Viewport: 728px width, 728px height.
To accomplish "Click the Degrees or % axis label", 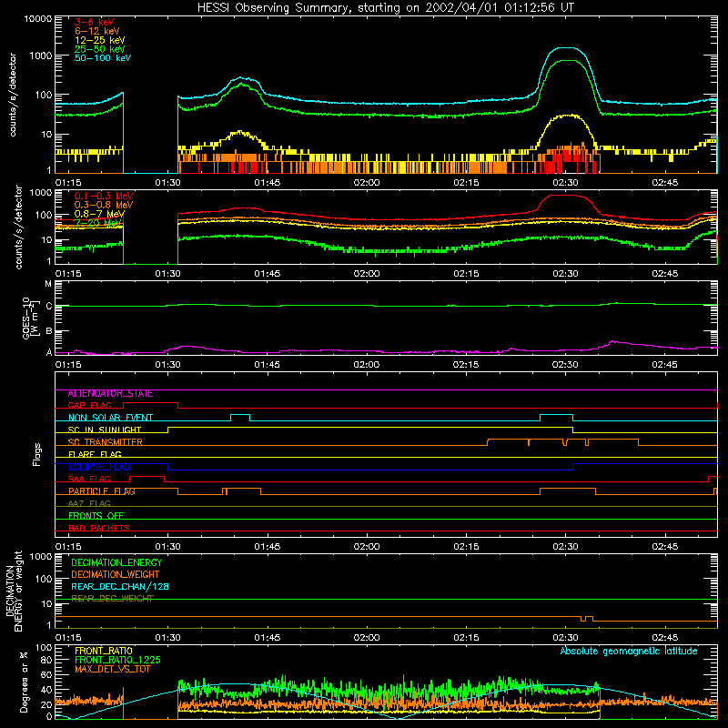I will pos(24,682).
